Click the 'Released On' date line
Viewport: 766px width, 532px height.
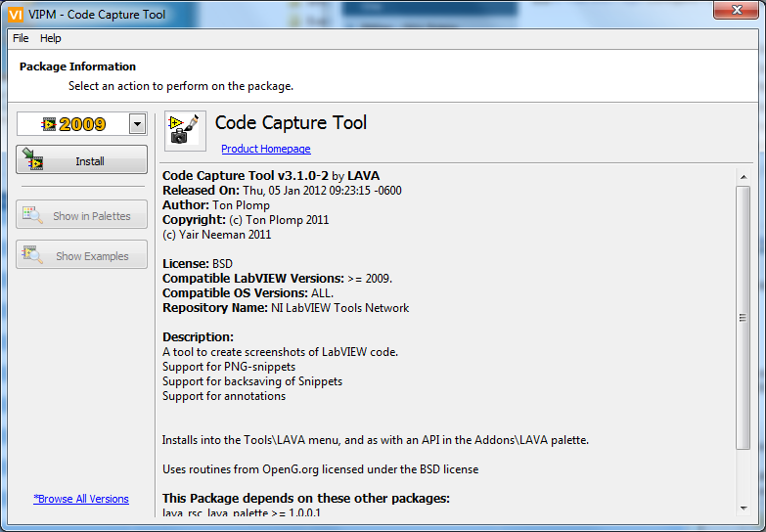tap(282, 190)
